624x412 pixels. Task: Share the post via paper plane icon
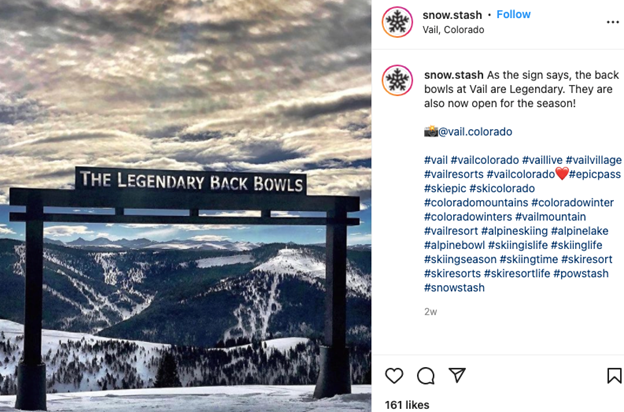(457, 375)
